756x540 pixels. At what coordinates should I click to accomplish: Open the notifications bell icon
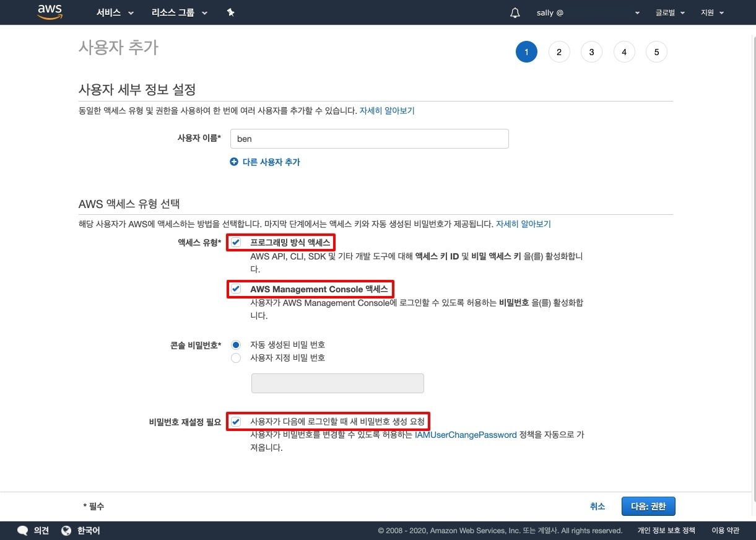515,13
